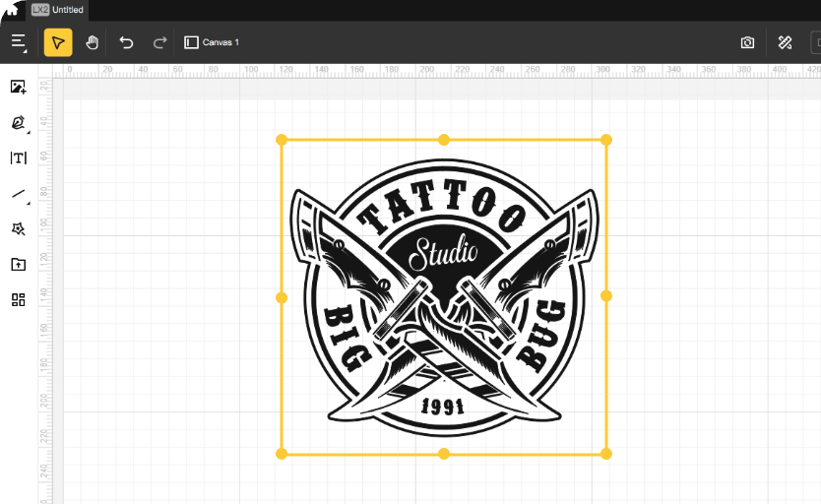The height and width of the screenshot is (504, 821).
Task: Select the arrow selection tool
Action: coord(58,42)
